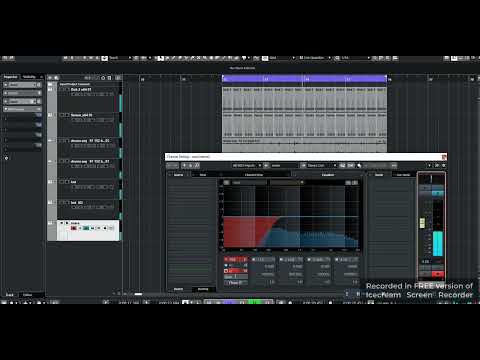Open the EQ preset dropdown above the curve

pos(249,182)
